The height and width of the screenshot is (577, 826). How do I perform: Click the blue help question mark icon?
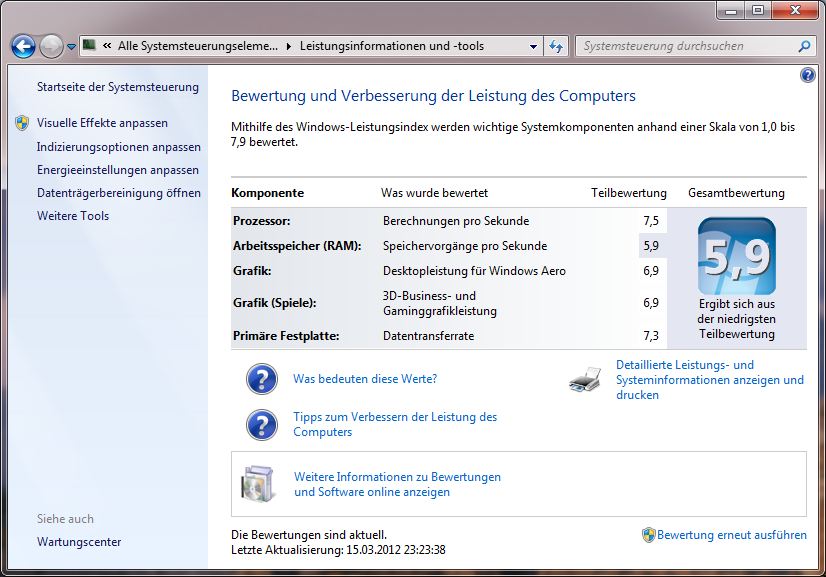click(808, 75)
